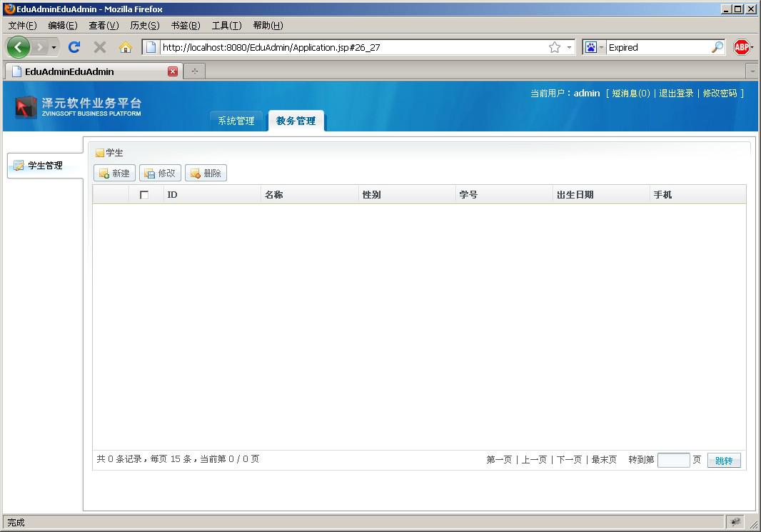Image resolution: width=761 pixels, height=532 pixels.
Task: Click the Firefox back arrow button
Action: click(19, 47)
